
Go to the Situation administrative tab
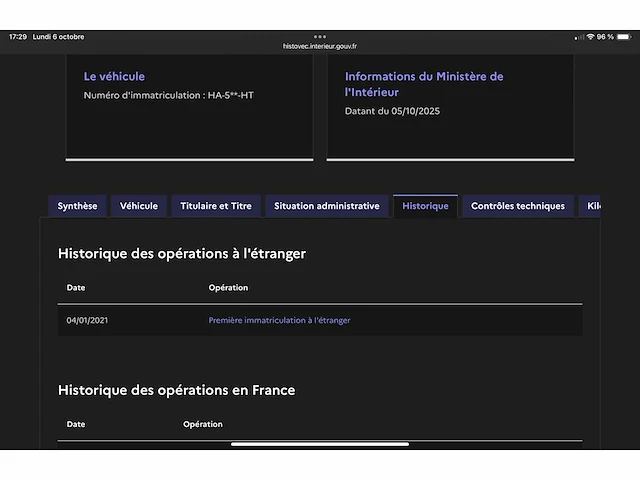click(327, 206)
